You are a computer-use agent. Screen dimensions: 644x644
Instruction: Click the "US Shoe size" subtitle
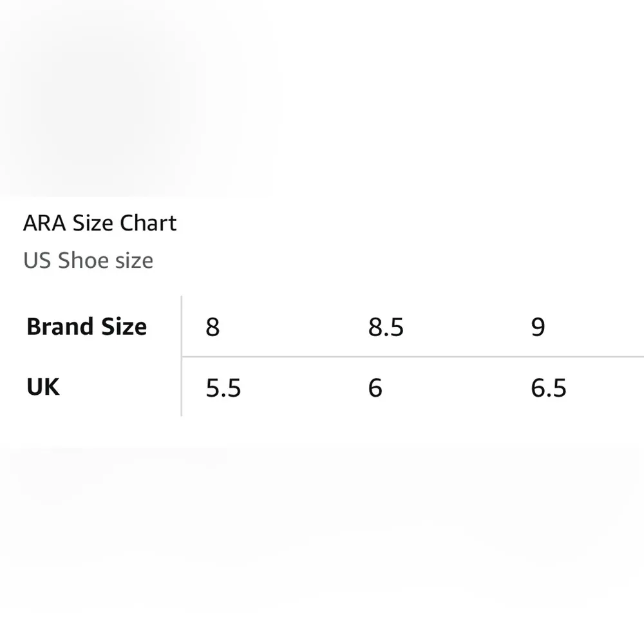point(88,261)
